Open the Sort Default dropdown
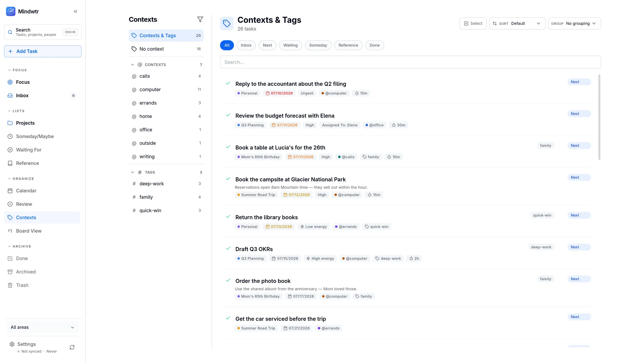 [517, 23]
